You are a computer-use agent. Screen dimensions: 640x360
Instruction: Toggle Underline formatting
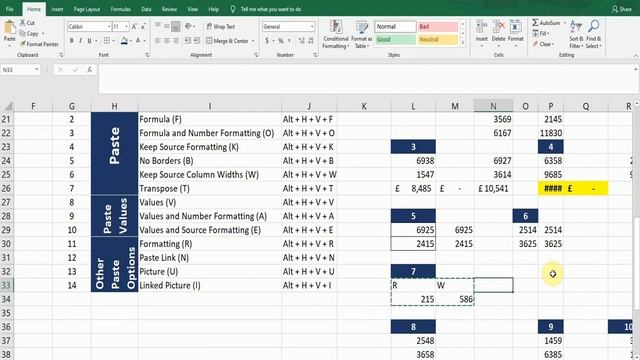click(x=89, y=40)
